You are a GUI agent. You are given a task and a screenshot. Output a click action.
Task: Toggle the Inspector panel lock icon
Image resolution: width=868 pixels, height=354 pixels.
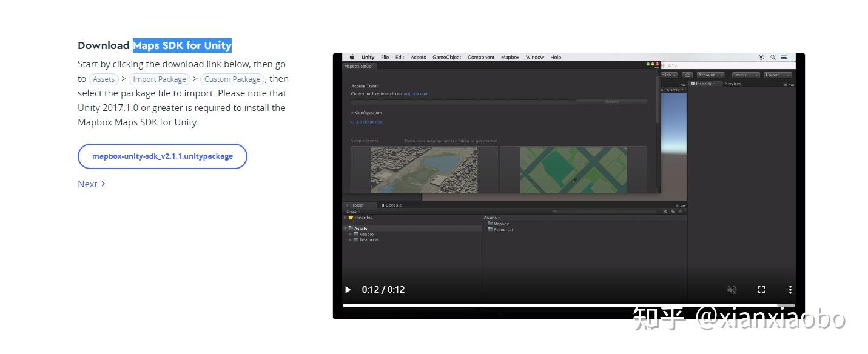(786, 85)
